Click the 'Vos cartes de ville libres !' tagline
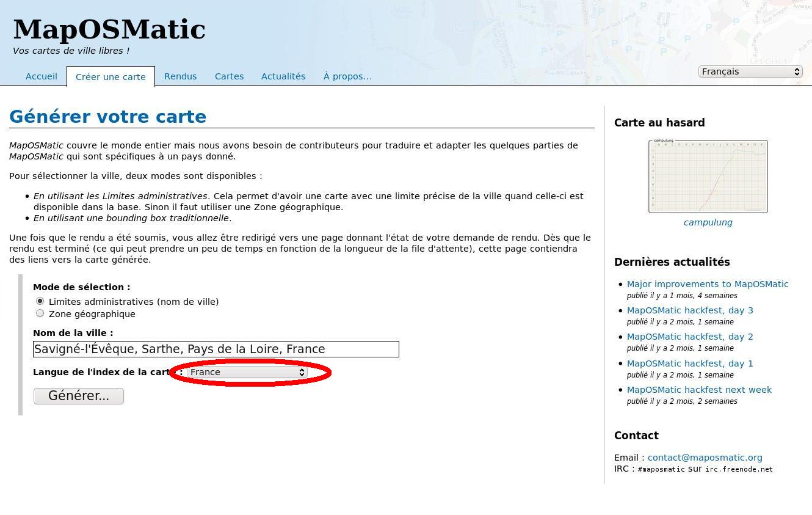 point(71,51)
